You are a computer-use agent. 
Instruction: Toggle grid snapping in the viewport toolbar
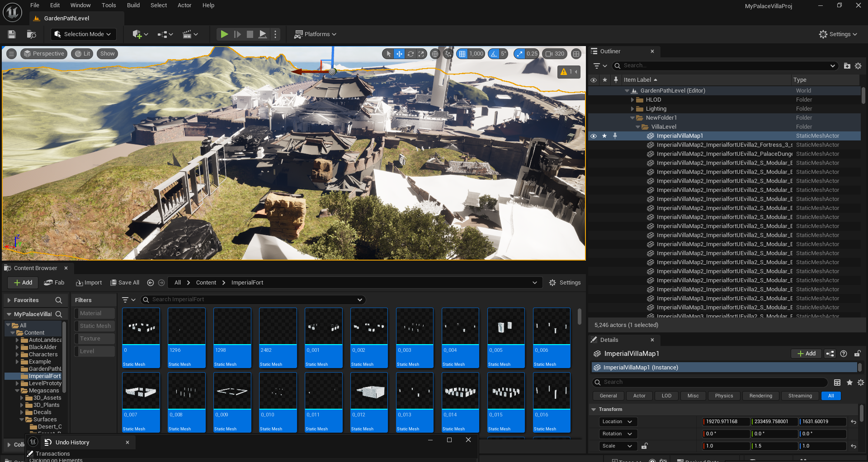(x=462, y=54)
